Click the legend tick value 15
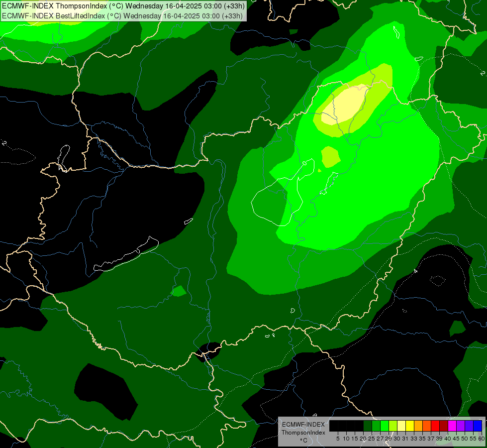Screen dimensions: 487x448 [355, 439]
